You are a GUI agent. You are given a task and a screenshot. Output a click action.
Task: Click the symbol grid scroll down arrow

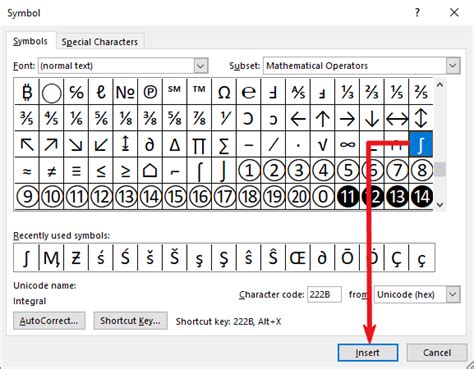(440, 204)
